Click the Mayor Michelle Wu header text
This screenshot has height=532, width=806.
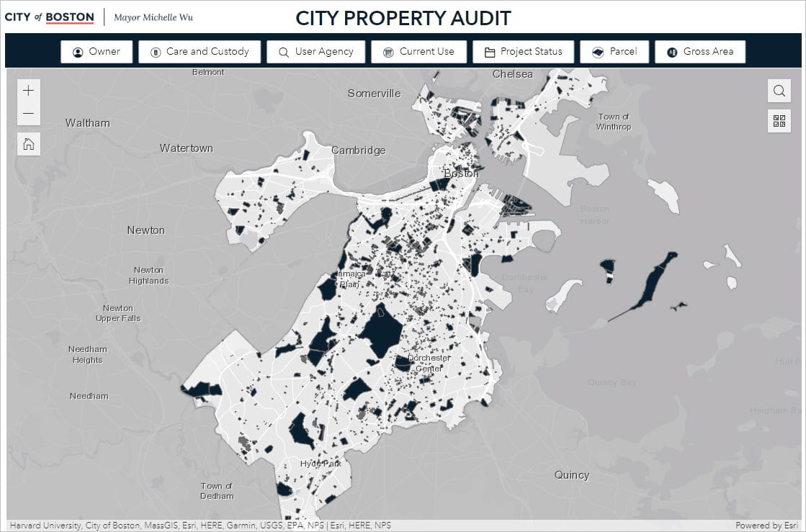click(153, 17)
